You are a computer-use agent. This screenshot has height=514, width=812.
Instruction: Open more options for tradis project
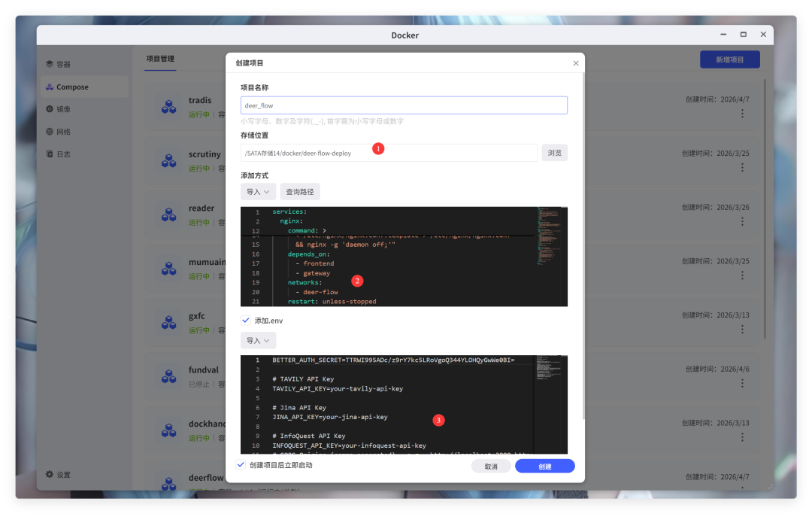tap(742, 114)
